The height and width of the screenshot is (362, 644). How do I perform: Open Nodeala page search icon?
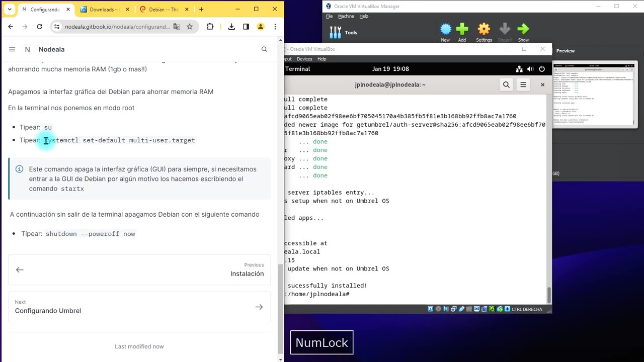264,49
